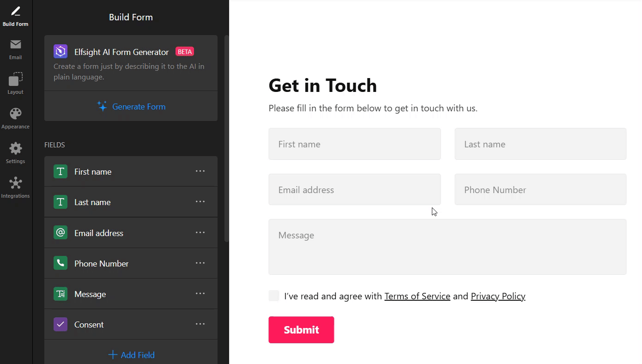Click the Generate Form button
The image size is (642, 364).
click(x=131, y=106)
